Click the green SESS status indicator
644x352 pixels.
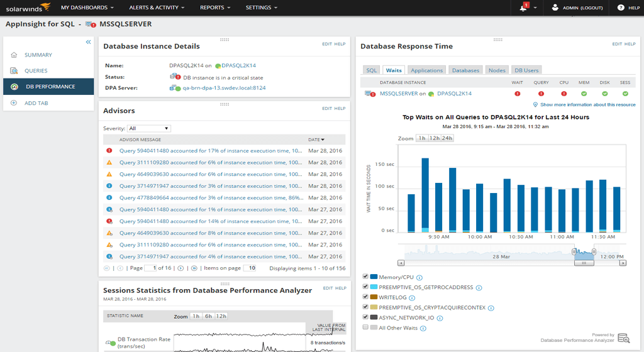[x=625, y=94]
